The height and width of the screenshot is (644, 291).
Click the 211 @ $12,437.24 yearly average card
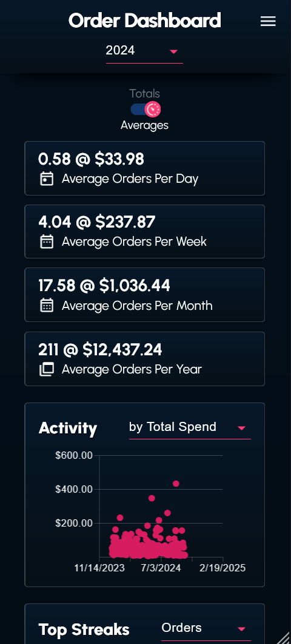point(144,359)
